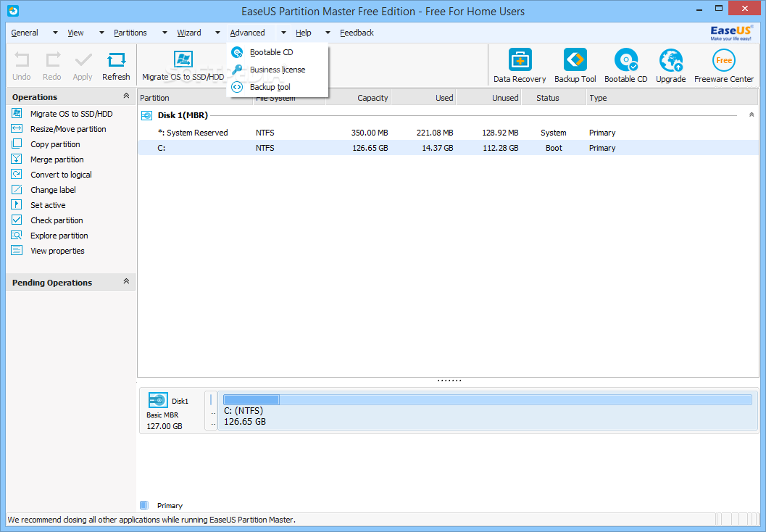The height and width of the screenshot is (532, 766).
Task: Click the small System Reserved block in disk map
Action: tap(211, 411)
